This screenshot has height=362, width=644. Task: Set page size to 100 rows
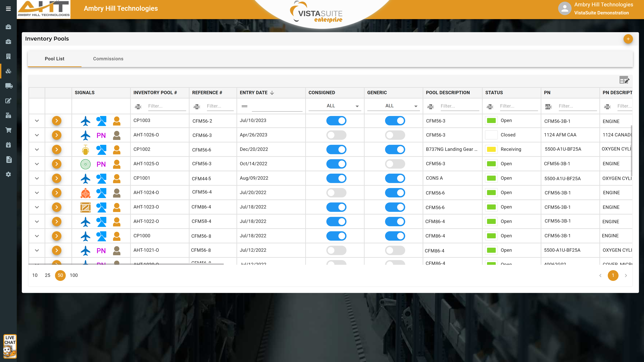[x=74, y=275]
